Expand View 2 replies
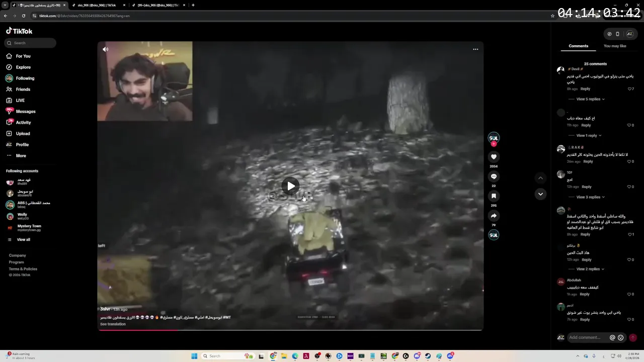The image size is (644, 362). tap(590, 269)
